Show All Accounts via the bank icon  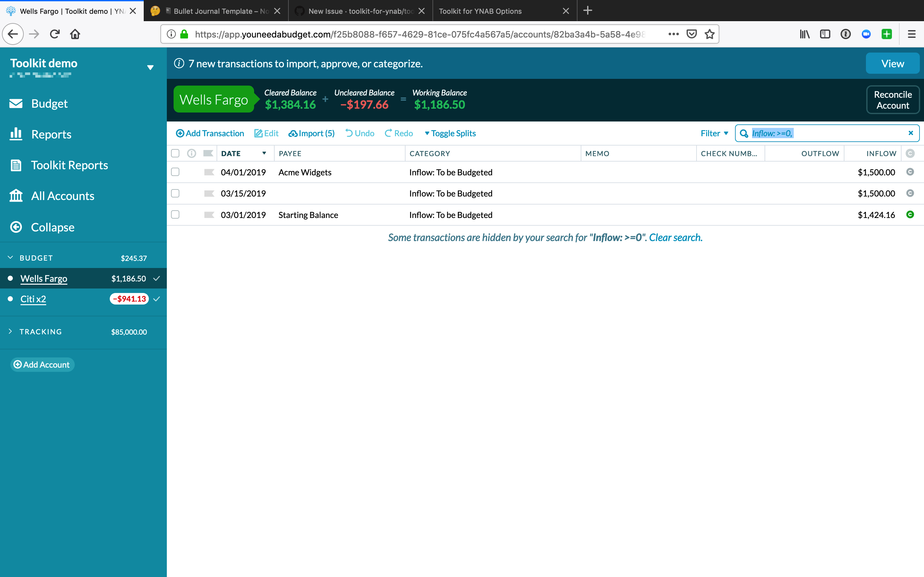click(x=16, y=196)
